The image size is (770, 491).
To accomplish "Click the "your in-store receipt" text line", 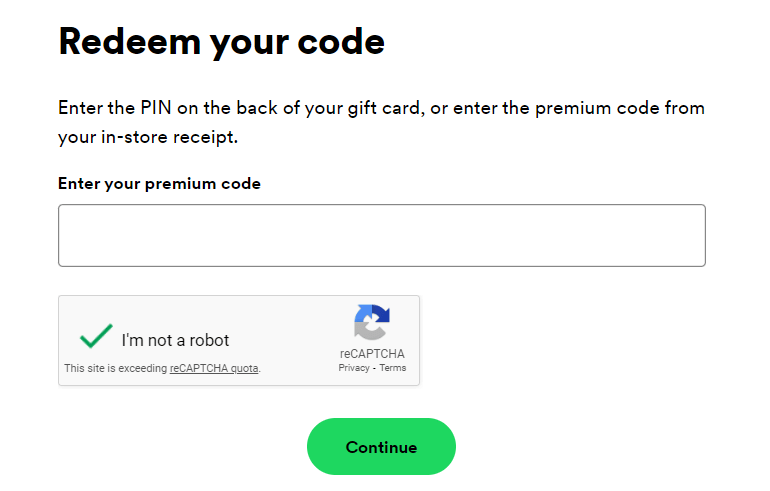I will (148, 138).
